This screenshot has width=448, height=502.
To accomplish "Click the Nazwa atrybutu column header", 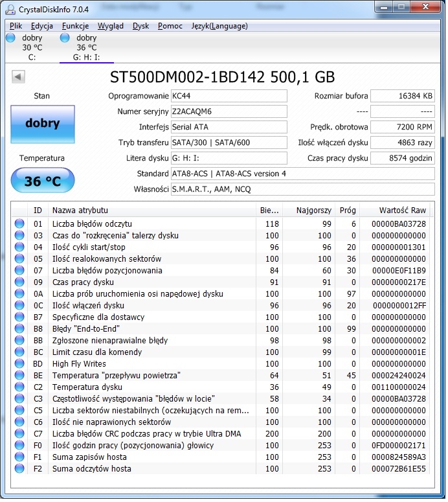I will (152, 211).
